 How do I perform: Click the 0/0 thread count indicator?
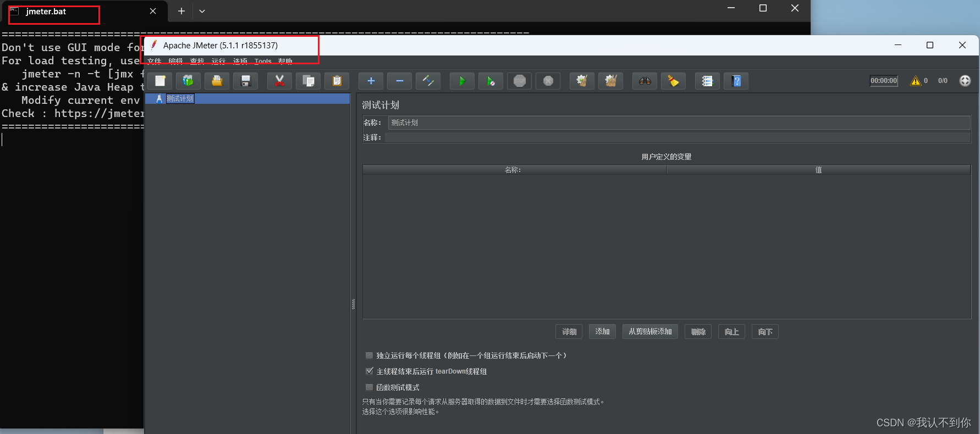click(x=943, y=81)
